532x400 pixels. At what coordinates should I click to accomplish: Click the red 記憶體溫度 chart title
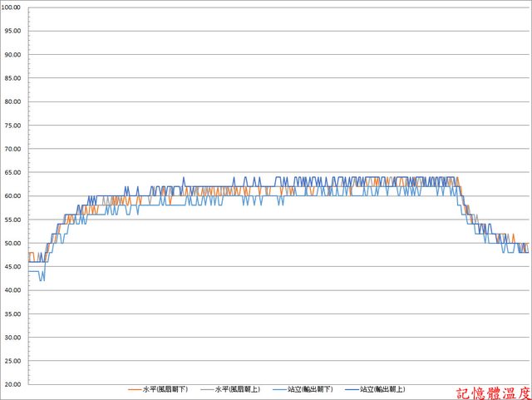pos(492,390)
